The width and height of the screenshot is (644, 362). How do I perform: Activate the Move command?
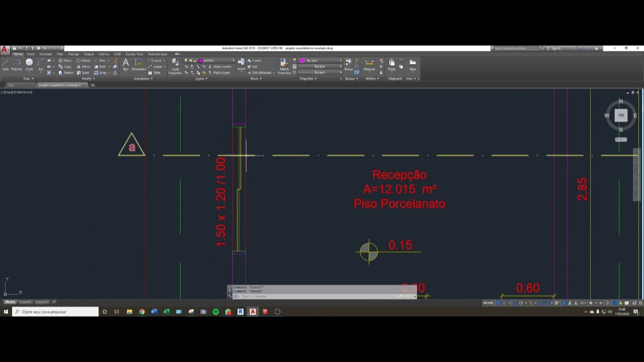click(x=65, y=60)
